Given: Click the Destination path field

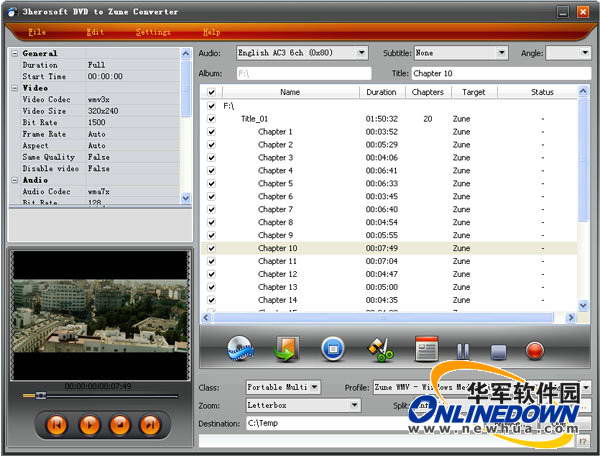Looking at the screenshot, I should (325, 423).
